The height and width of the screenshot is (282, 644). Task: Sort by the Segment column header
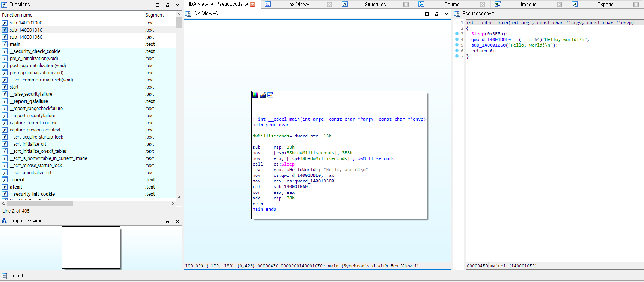tap(155, 15)
